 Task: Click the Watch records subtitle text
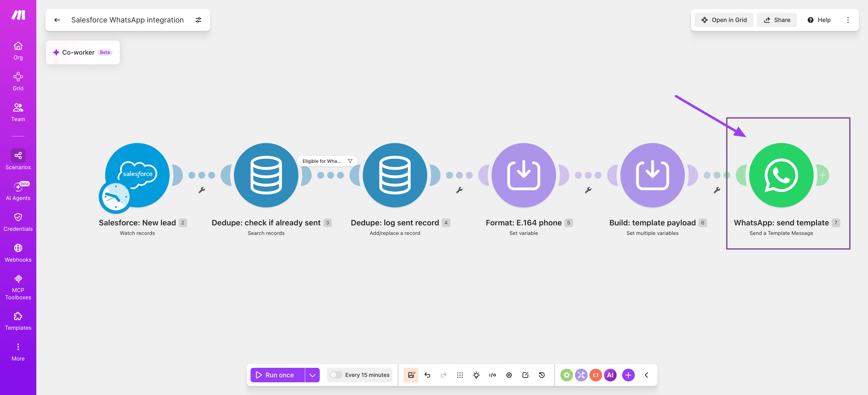click(x=138, y=233)
